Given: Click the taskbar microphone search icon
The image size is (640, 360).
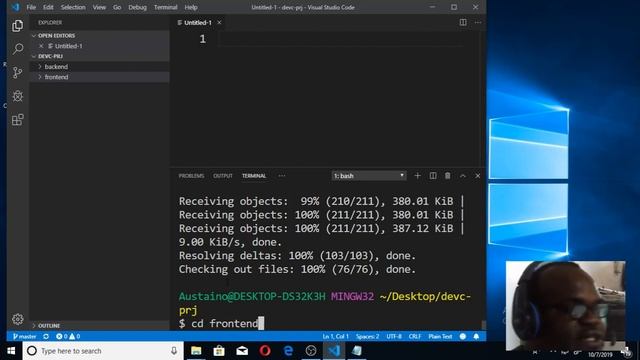Looking at the screenshot, I should [174, 351].
